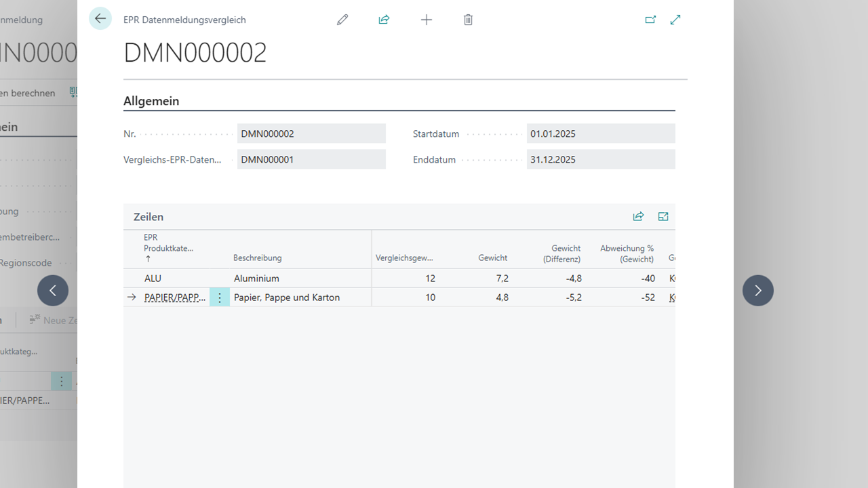Click Beschreibung column header
The width and height of the screenshot is (868, 488).
[x=257, y=258]
